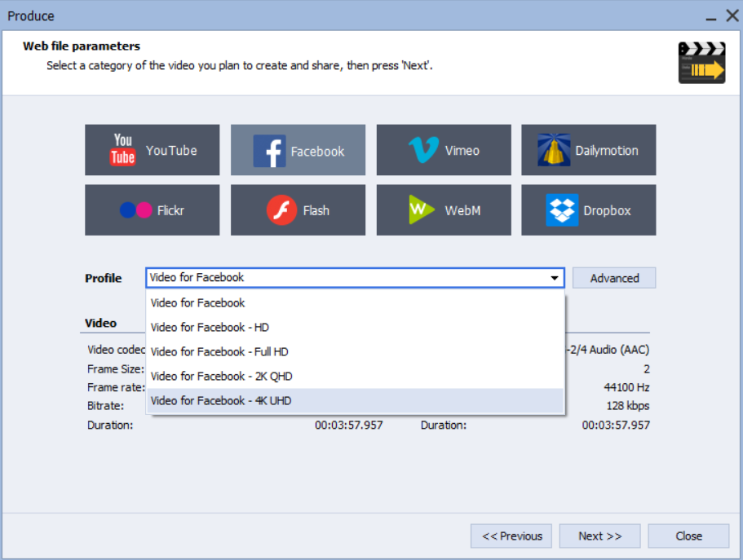This screenshot has height=560, width=743.
Task: Choose 'Video for Facebook - HD' profile
Action: (210, 327)
